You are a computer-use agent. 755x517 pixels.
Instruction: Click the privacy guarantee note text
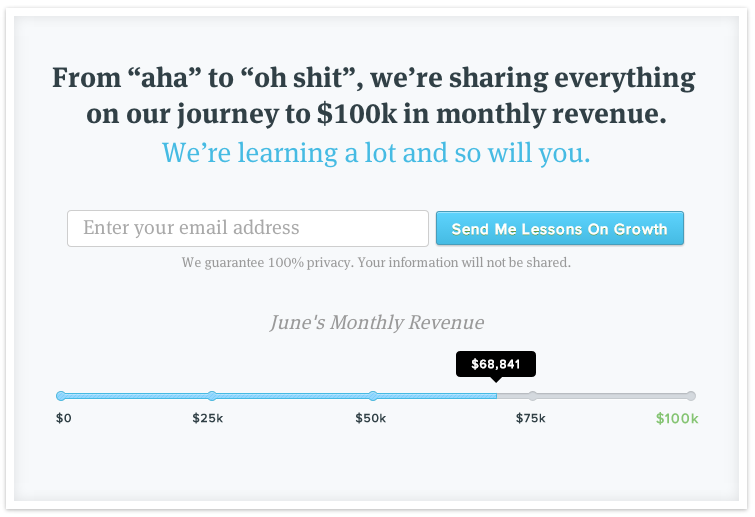[376, 263]
